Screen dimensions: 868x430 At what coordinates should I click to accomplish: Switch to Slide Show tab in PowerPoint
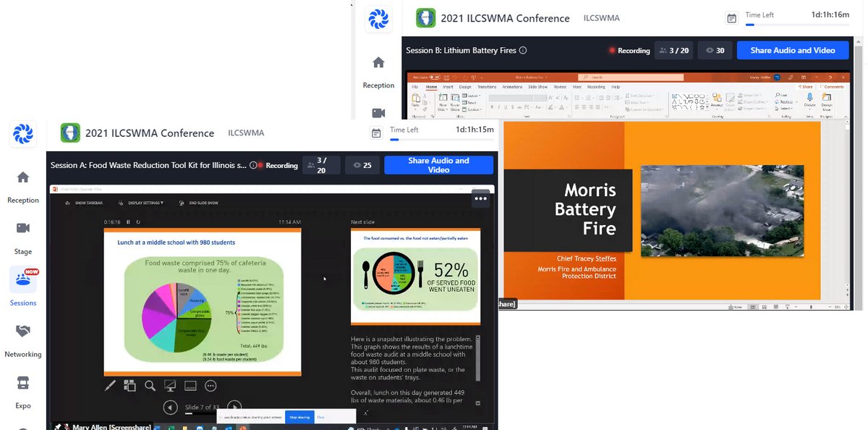click(x=537, y=86)
